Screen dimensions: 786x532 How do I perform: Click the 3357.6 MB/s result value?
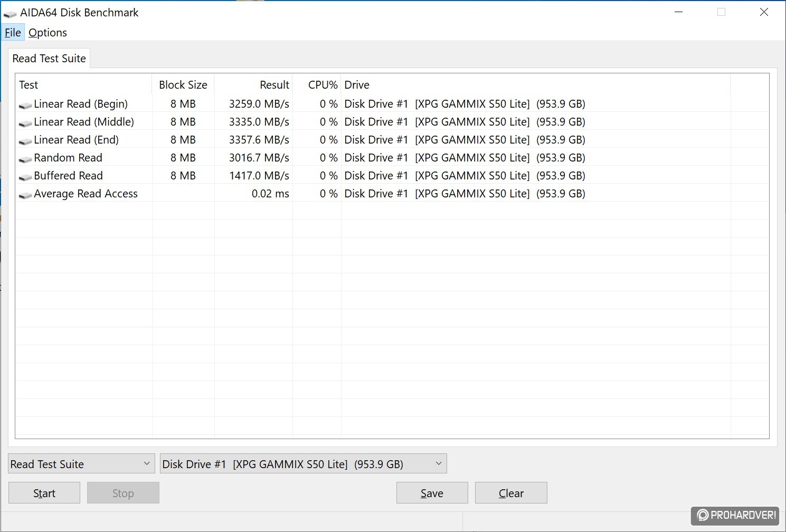[x=259, y=140]
